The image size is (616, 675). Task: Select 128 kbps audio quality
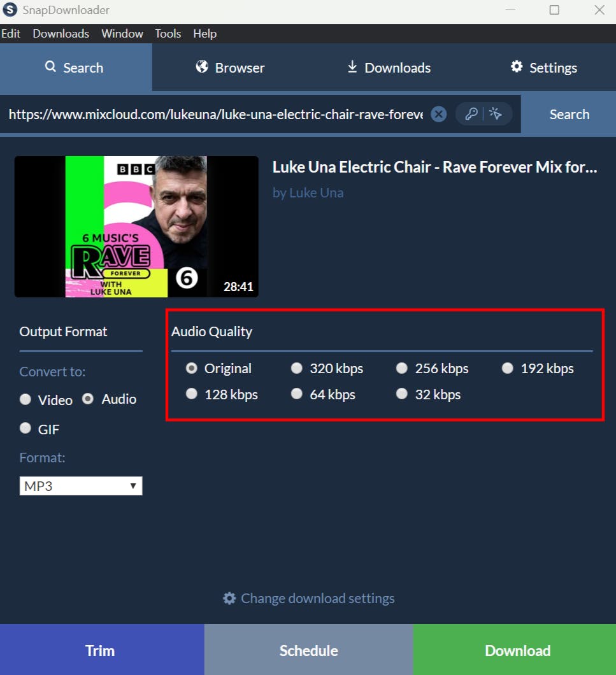pos(191,394)
